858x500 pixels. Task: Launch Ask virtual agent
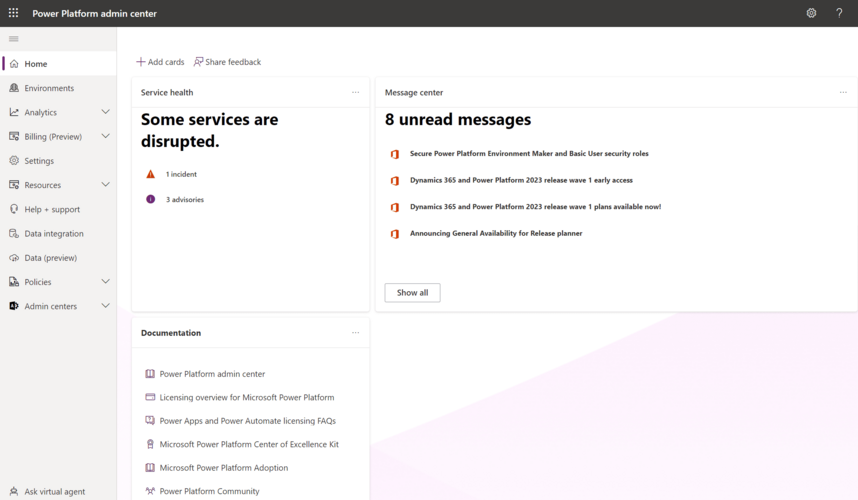(x=59, y=491)
